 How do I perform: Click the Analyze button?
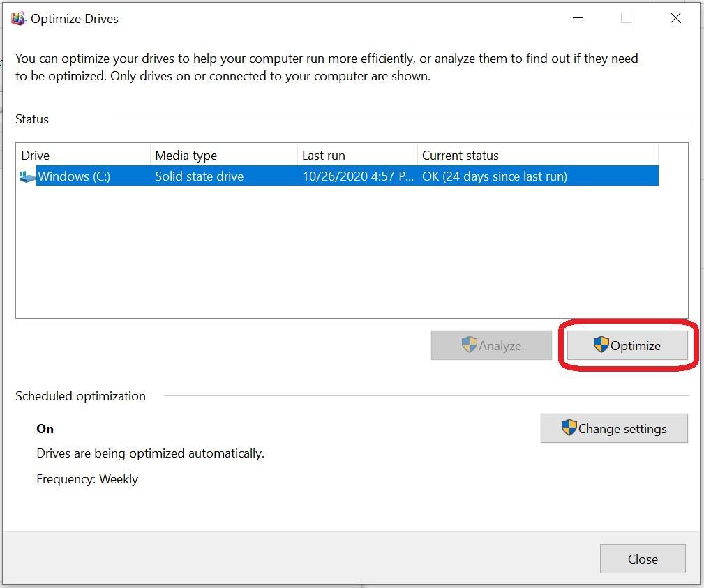(490, 345)
